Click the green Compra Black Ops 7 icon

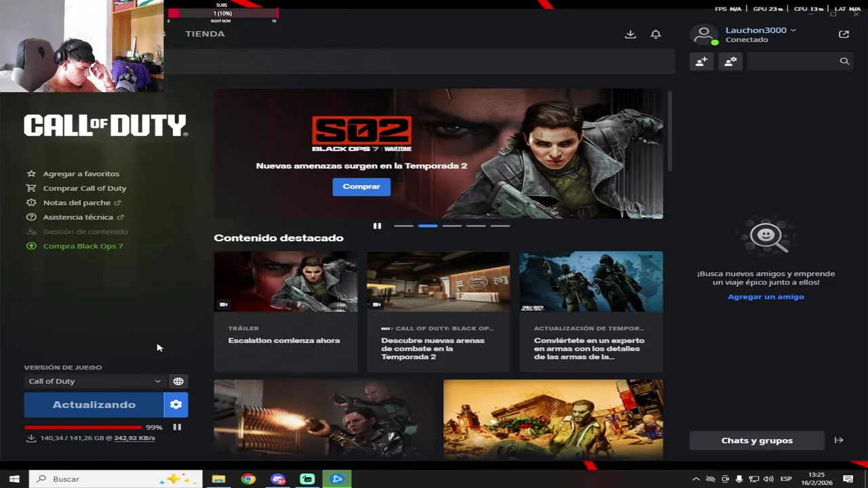[31, 246]
